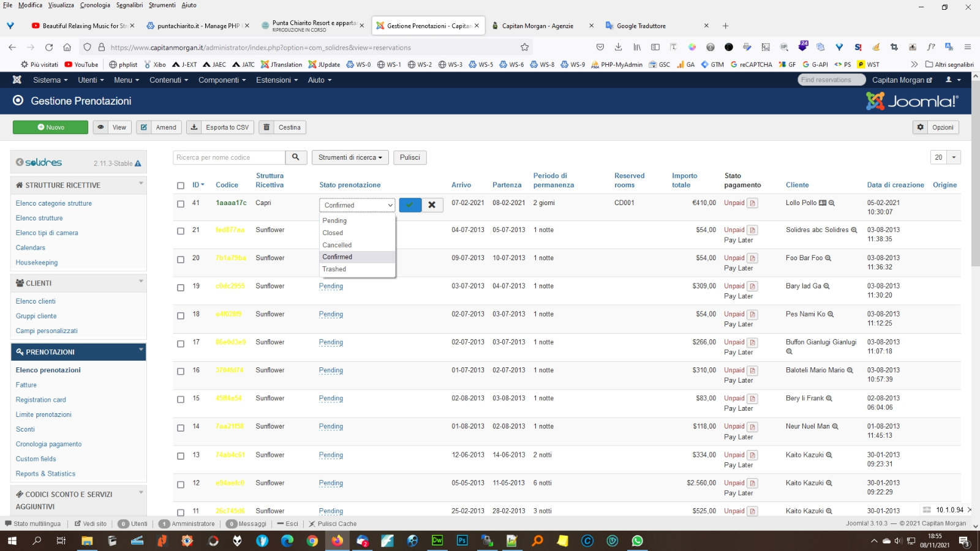
Task: Click the green Nuovo button
Action: [51, 127]
